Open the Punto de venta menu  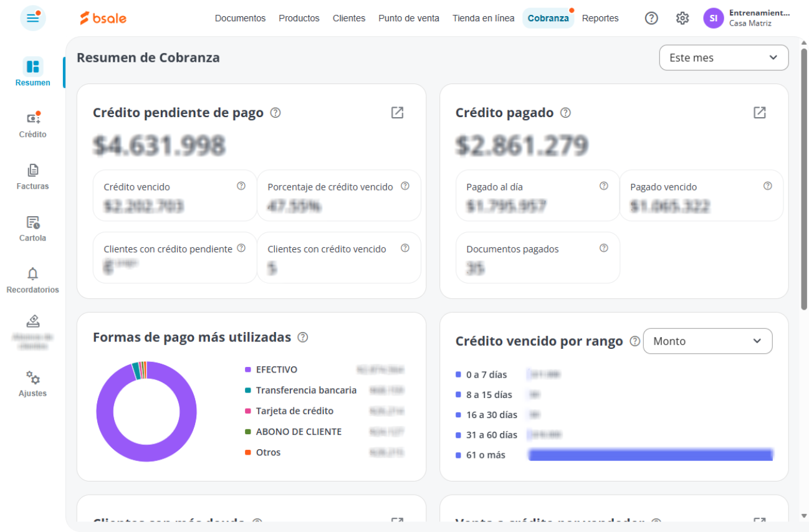pyautogui.click(x=409, y=18)
